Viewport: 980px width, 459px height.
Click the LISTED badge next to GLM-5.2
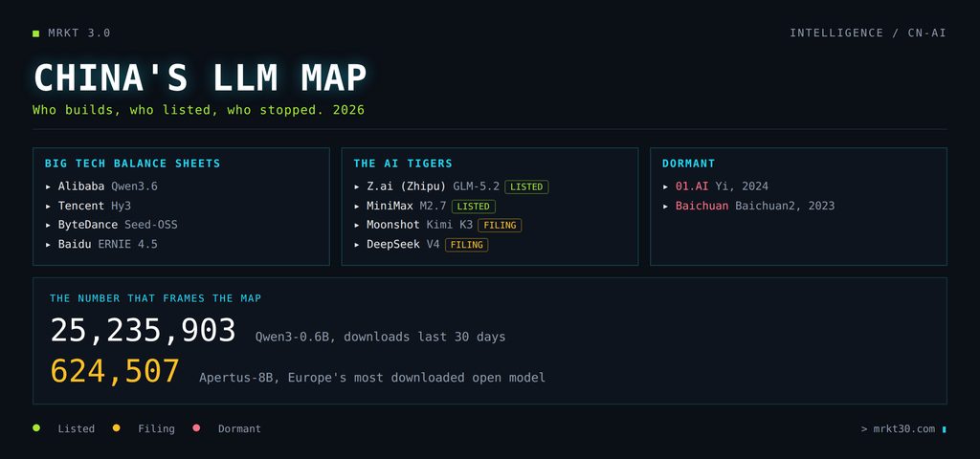[x=526, y=186]
